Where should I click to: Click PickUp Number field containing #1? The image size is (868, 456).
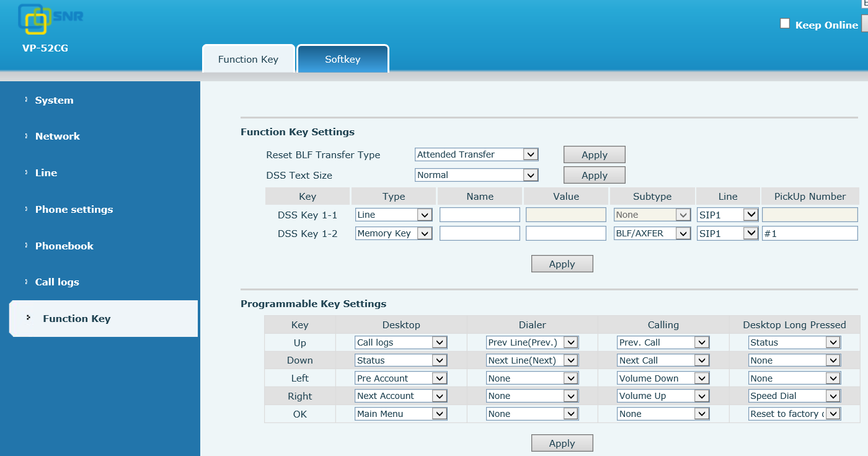tap(809, 233)
